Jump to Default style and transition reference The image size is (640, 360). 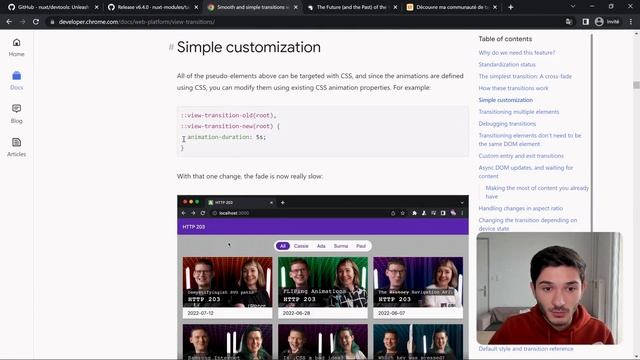click(x=526, y=349)
